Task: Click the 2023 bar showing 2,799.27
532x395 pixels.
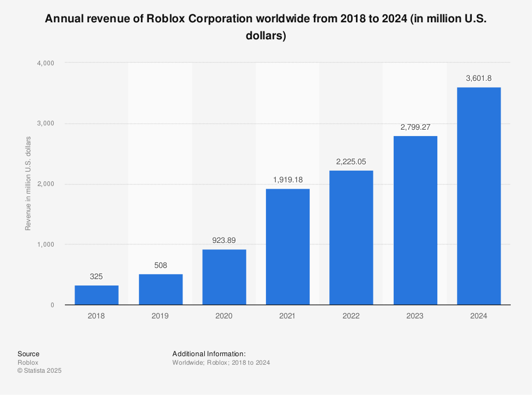Action: (415, 218)
